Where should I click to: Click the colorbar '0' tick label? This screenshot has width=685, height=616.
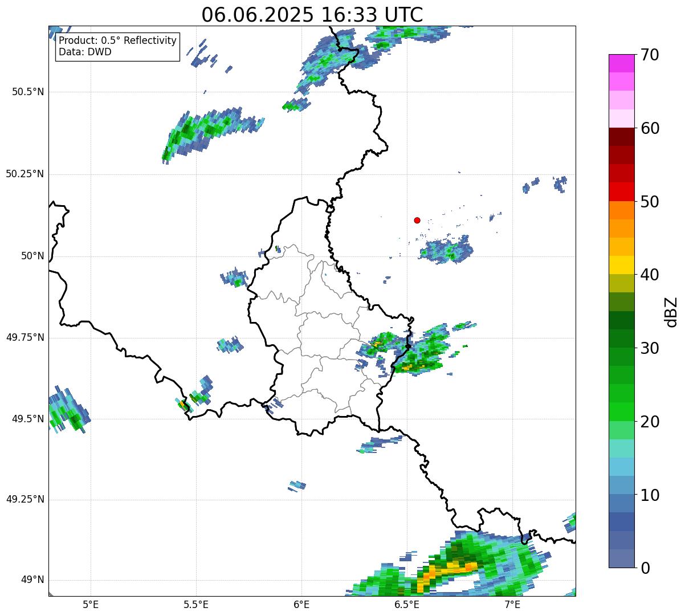pos(645,568)
